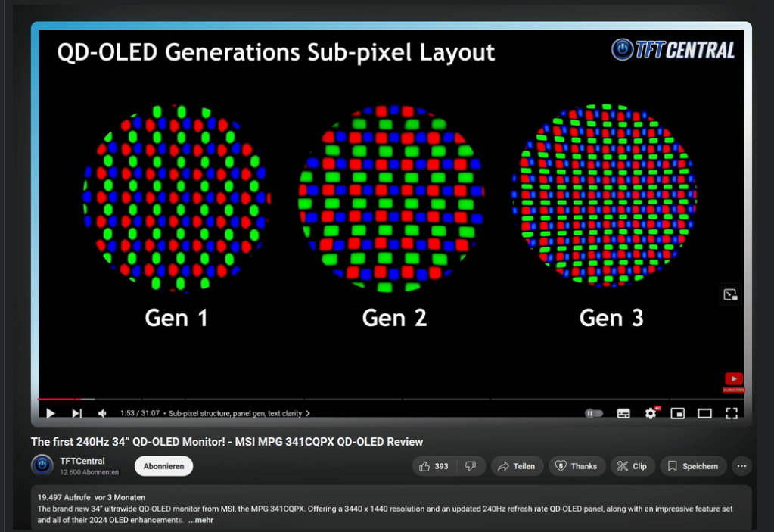Image resolution: width=774 pixels, height=532 pixels.
Task: Click the Thanks button
Action: [x=577, y=466]
